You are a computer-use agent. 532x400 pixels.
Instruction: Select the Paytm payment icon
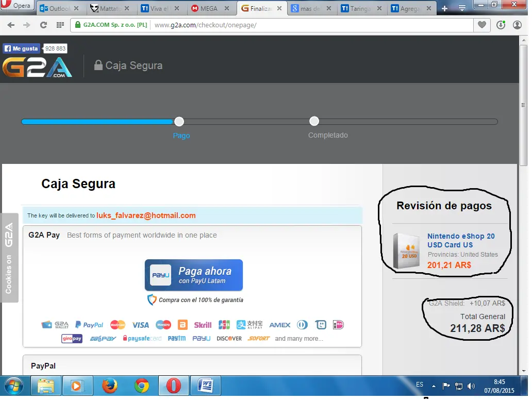coord(177,339)
